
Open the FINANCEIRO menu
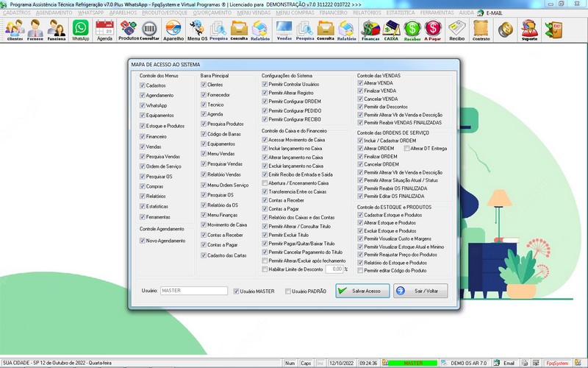[x=334, y=13]
